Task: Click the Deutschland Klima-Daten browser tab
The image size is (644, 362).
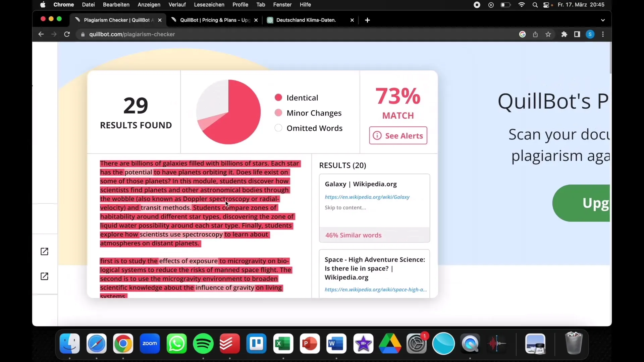Action: pyautogui.click(x=307, y=20)
